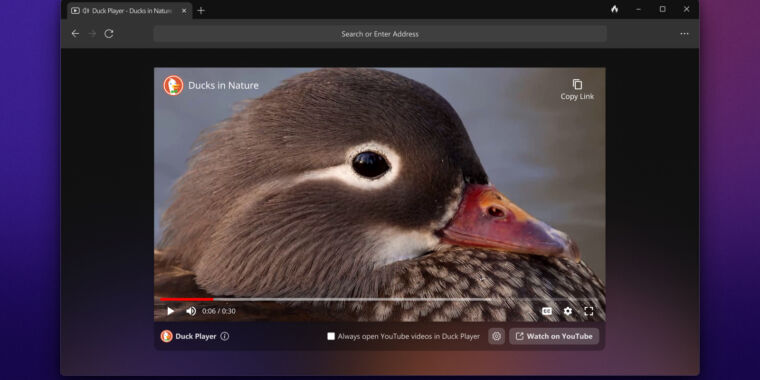Play the video
The width and height of the screenshot is (760, 380).
point(170,311)
